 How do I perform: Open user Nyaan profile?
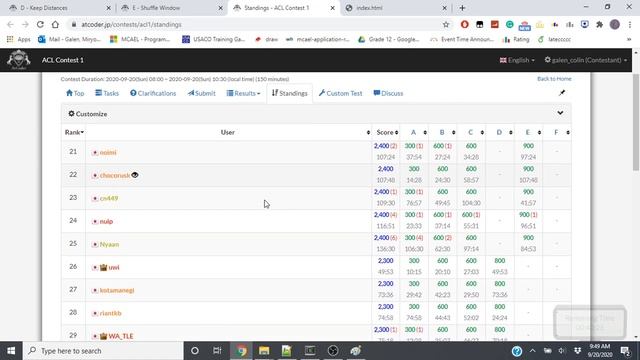(109, 244)
